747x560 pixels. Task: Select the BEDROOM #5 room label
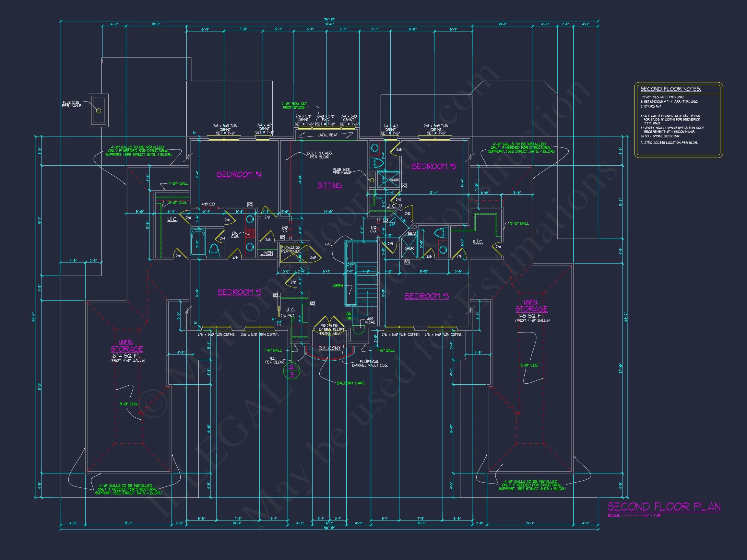click(x=433, y=167)
